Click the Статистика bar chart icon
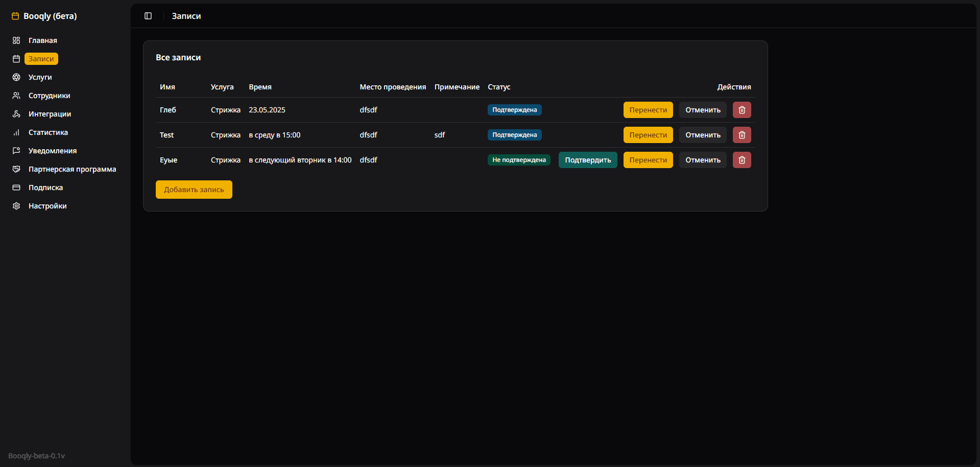 [x=16, y=132]
